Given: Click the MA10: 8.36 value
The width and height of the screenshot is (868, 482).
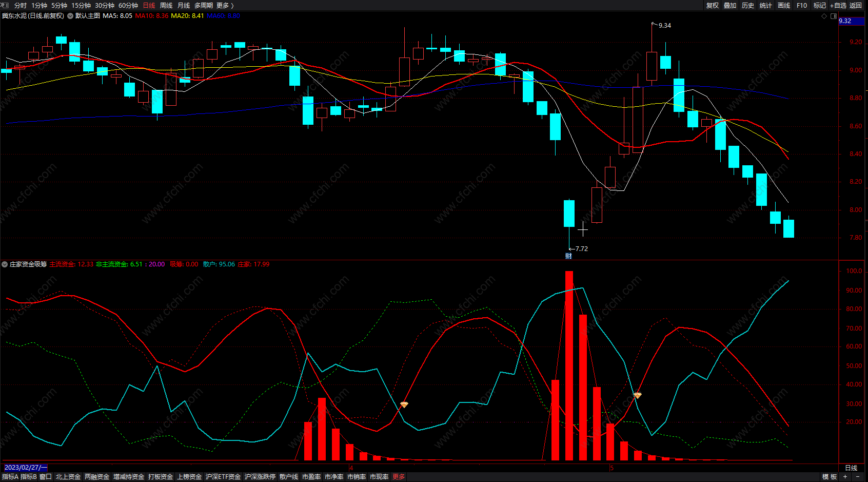Looking at the screenshot, I should pos(152,16).
